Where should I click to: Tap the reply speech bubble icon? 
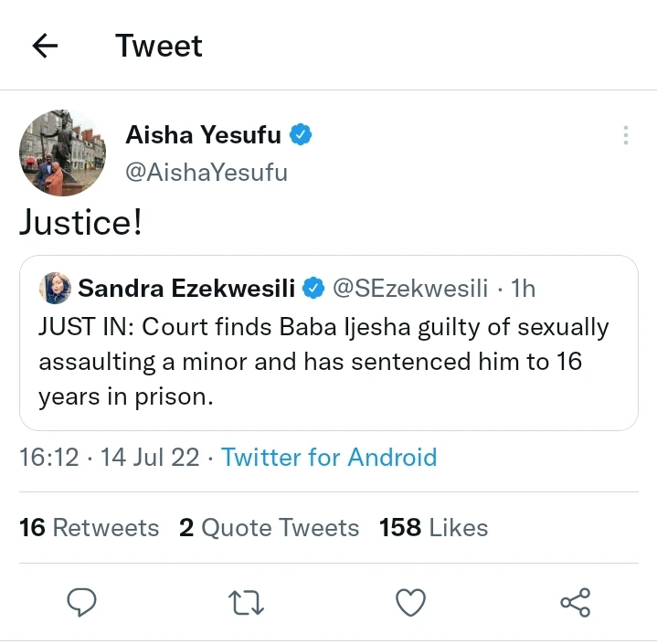[82, 602]
